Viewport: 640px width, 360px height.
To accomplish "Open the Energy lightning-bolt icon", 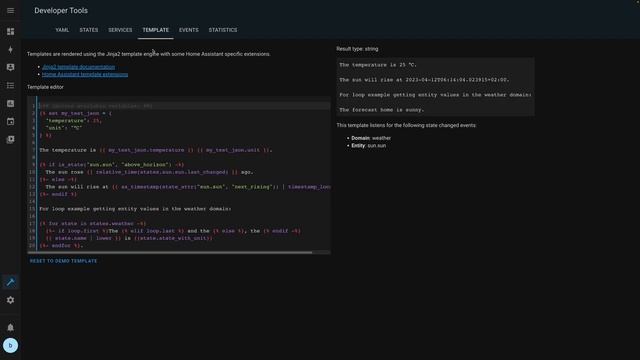I will tap(11, 49).
